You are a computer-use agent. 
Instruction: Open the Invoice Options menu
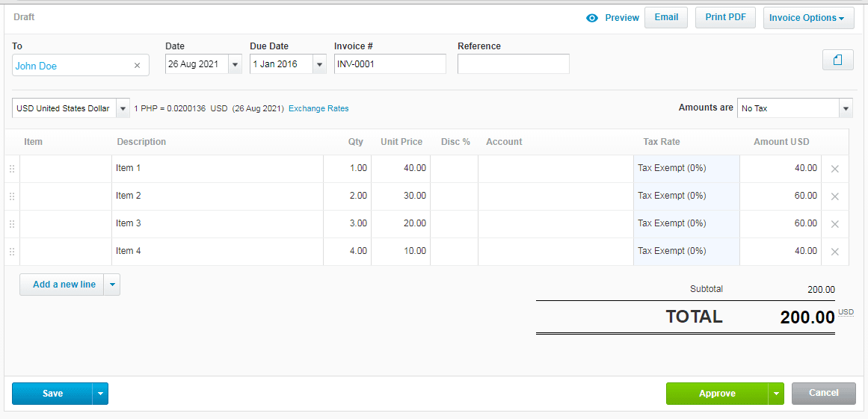click(x=807, y=18)
